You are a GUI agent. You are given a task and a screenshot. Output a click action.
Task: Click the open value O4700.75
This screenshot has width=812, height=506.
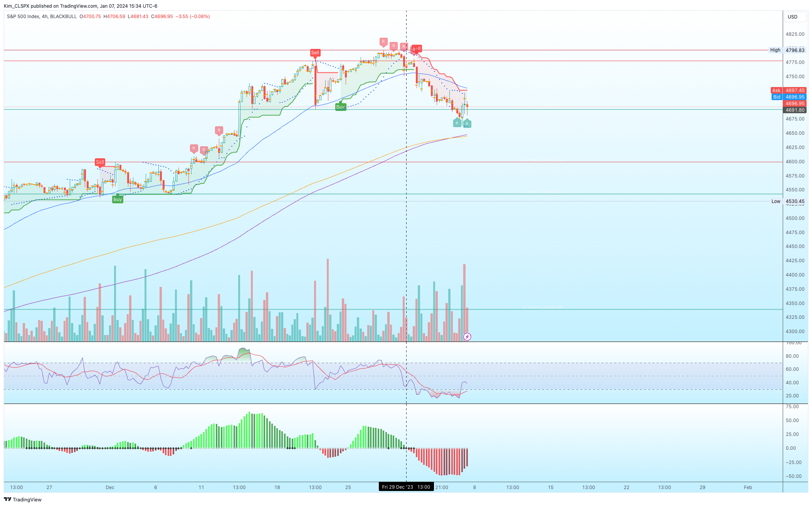[x=90, y=17]
